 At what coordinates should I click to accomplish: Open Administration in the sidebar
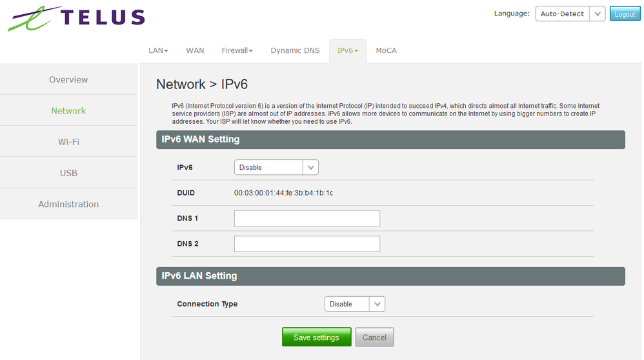(68, 204)
